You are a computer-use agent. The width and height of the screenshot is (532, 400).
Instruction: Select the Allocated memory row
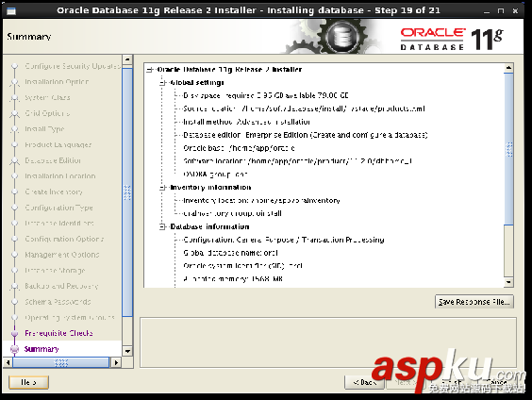point(233,279)
